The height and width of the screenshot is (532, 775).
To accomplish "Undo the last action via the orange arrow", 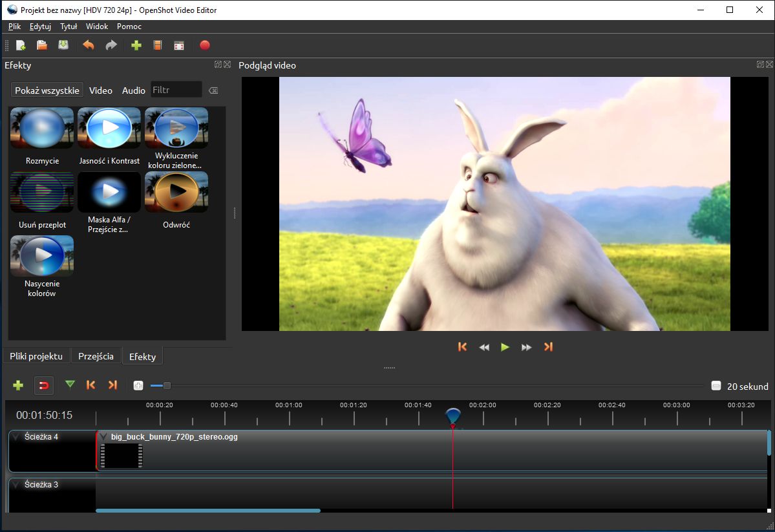I will [x=89, y=45].
